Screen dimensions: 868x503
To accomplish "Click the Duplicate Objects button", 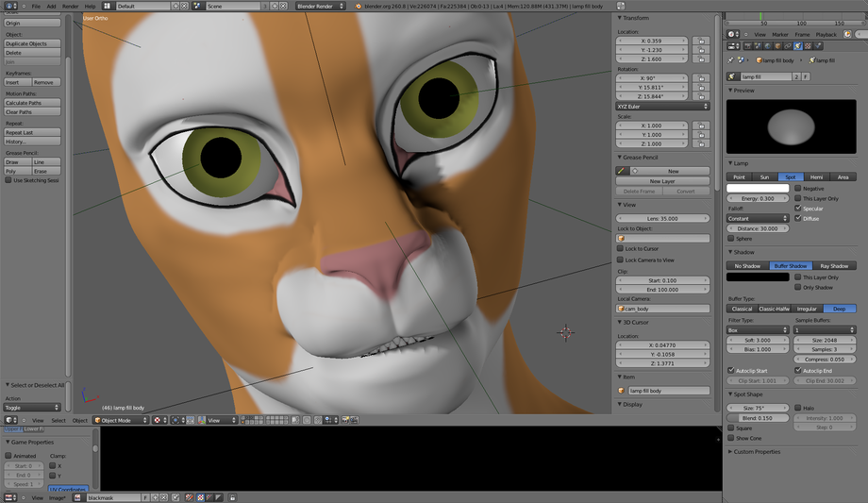I will 32,43.
